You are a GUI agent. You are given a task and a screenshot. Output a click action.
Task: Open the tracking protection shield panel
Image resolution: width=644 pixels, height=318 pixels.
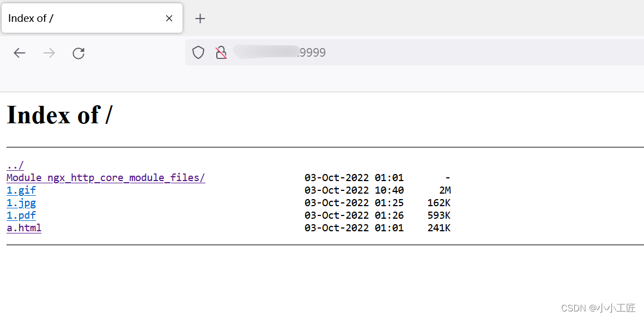pyautogui.click(x=198, y=52)
